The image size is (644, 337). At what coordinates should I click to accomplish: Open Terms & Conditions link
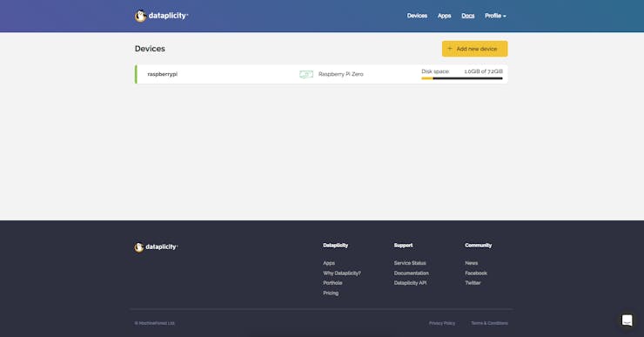coord(489,323)
